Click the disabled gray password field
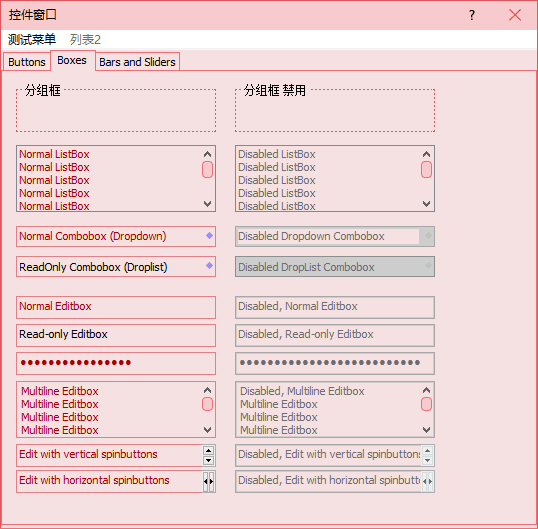The height and width of the screenshot is (529, 538). click(x=335, y=363)
